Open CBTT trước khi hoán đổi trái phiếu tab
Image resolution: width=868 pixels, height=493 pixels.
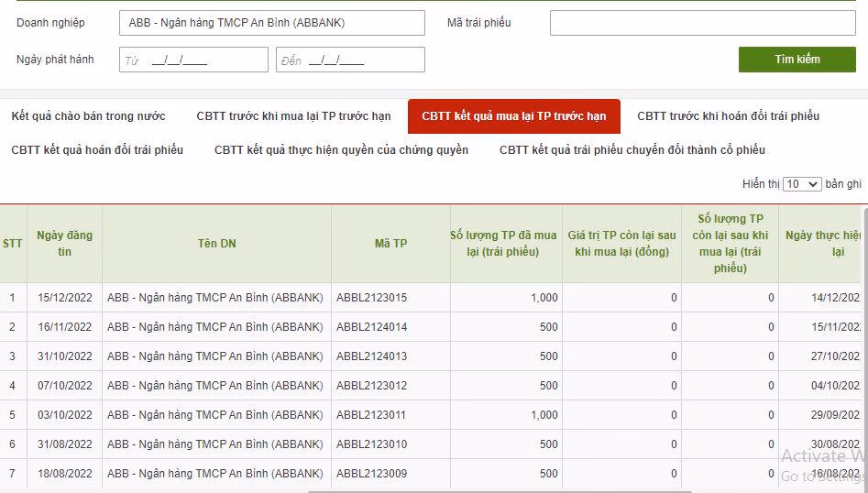(728, 116)
